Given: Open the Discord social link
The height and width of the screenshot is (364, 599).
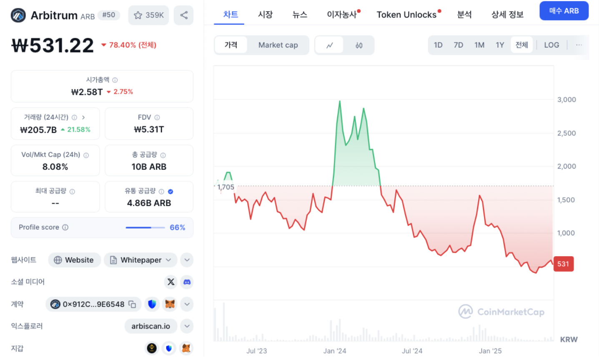Looking at the screenshot, I should 187,282.
